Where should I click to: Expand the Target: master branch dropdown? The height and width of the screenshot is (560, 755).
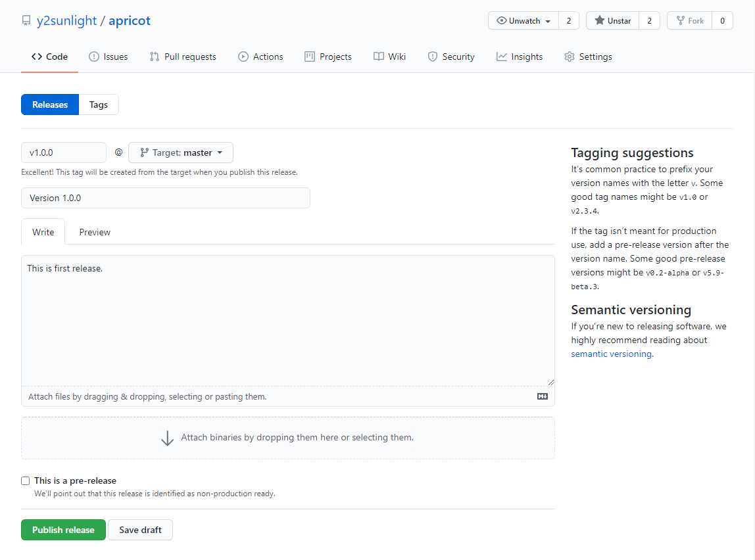(x=181, y=152)
